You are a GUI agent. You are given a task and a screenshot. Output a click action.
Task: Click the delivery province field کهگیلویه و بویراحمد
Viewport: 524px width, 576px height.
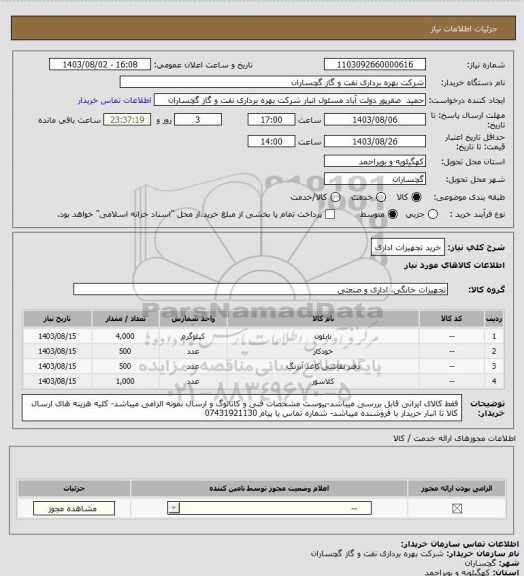(375, 161)
